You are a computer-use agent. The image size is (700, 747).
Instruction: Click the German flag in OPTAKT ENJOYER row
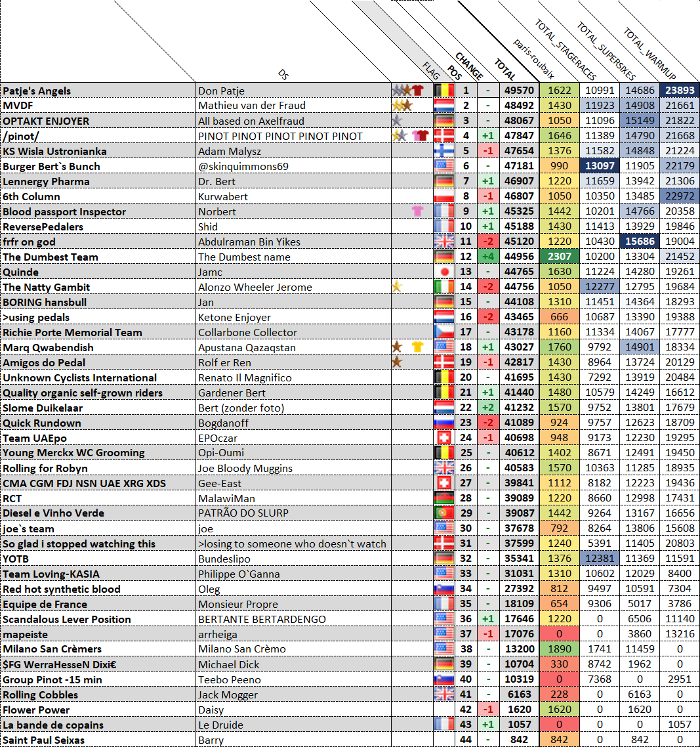(443, 121)
